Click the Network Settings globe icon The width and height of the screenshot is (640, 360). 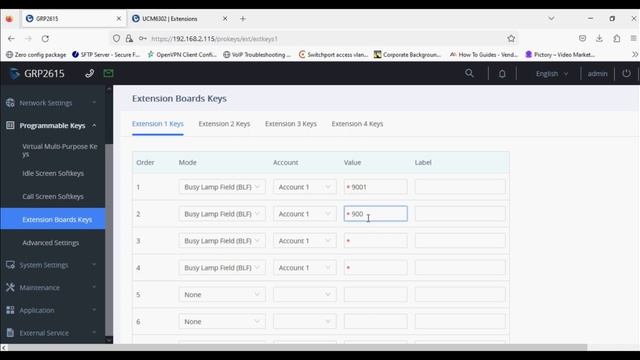[10, 103]
